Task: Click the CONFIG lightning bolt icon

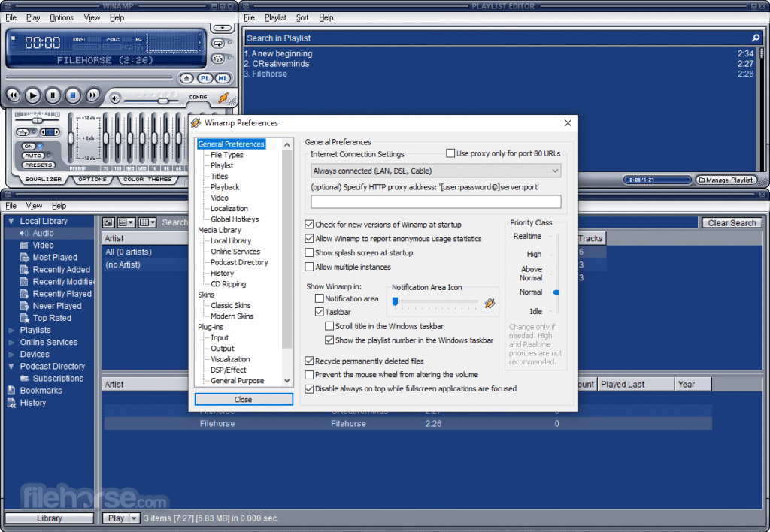Action: point(223,98)
